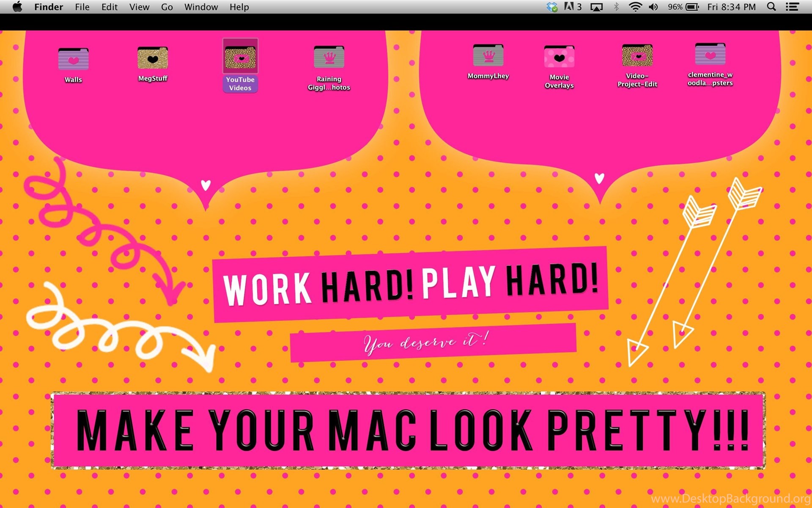Click the battery 96% indicator
The width and height of the screenshot is (812, 508).
click(x=683, y=7)
